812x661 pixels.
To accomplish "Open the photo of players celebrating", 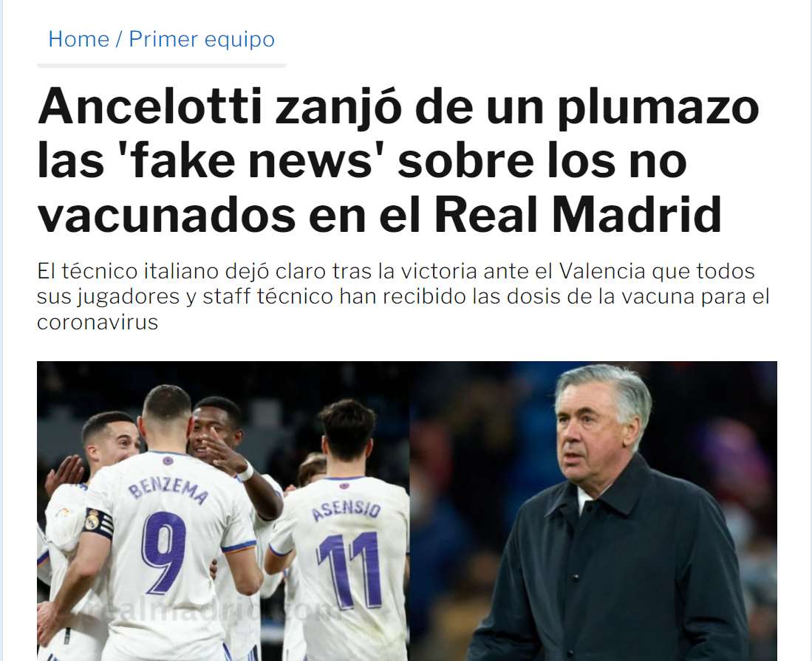I will click(223, 511).
